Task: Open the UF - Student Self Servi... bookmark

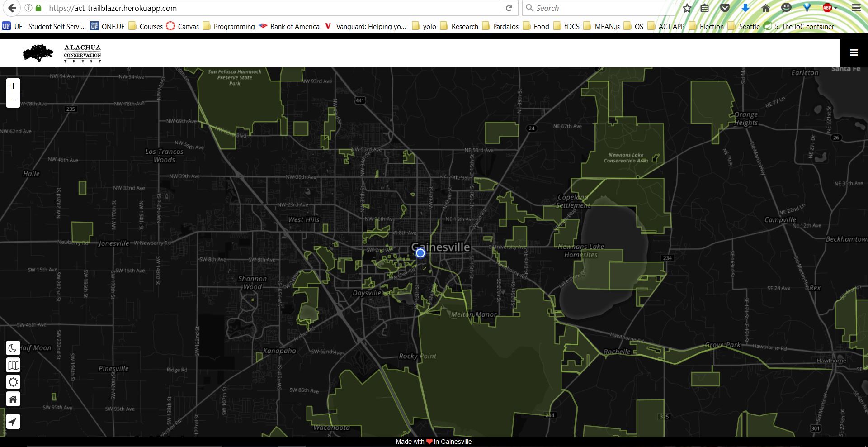Action: 44,26
